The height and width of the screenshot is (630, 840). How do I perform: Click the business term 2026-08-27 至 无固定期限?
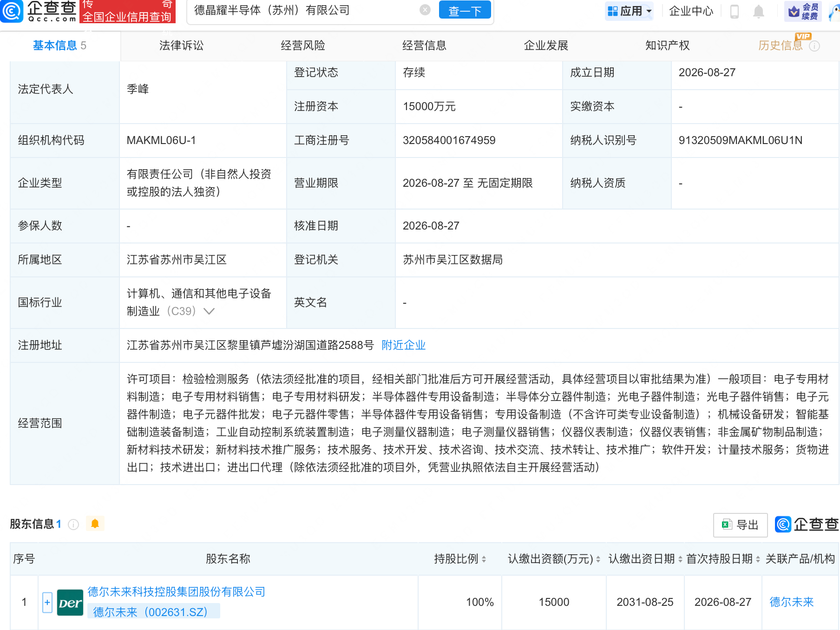pos(467,183)
